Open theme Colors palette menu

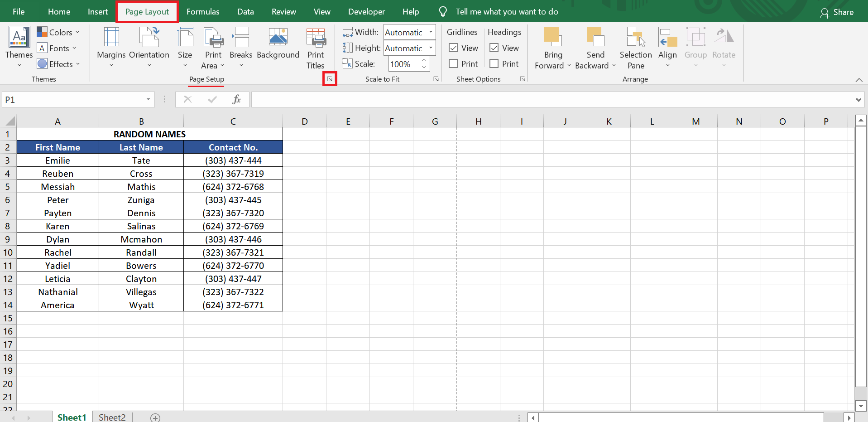58,32
